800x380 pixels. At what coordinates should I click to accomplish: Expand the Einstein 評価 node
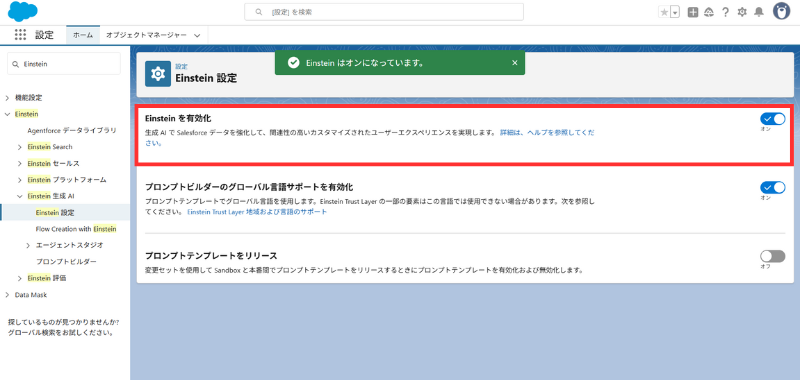19,278
